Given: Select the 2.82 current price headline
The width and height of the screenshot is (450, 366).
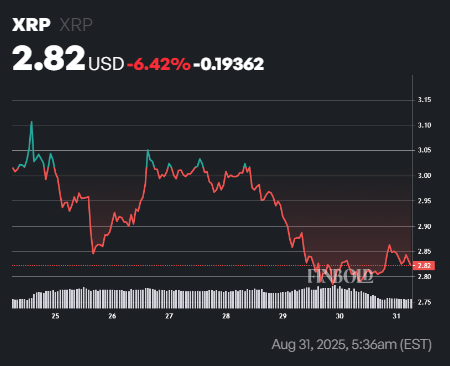Looking at the screenshot, I should [49, 58].
